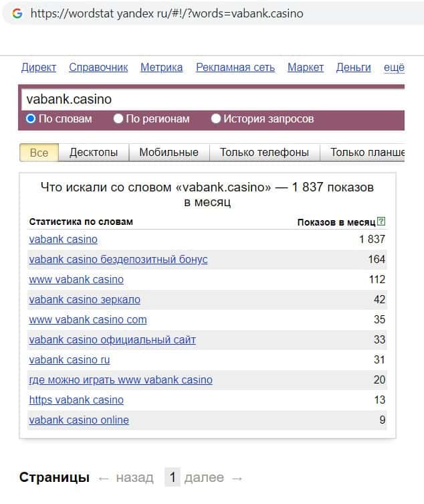Open the Метрика link
424x504 pixels.
point(161,68)
